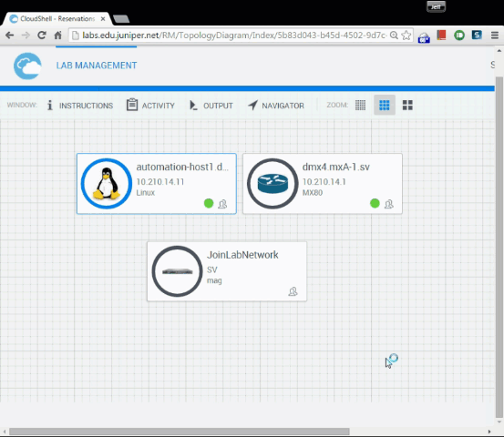Viewport: 504px width, 437px height.
Task: Click the mag device icon on JoinLabNetwork
Action: pos(177,271)
